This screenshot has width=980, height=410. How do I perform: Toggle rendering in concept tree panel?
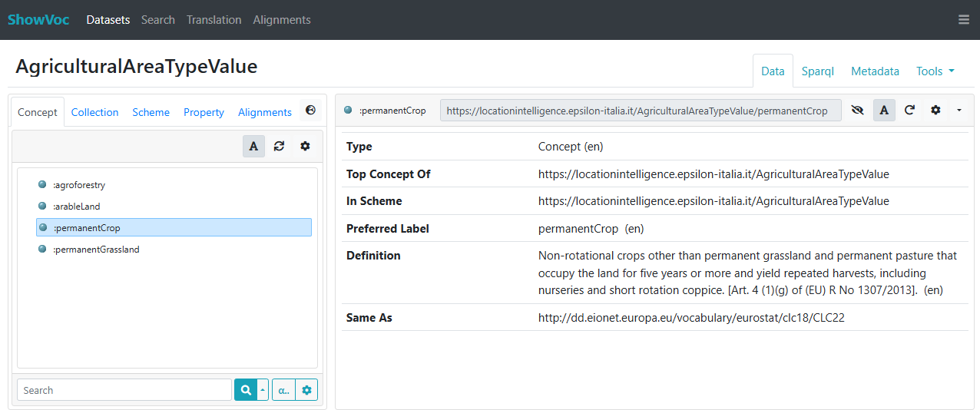click(253, 146)
